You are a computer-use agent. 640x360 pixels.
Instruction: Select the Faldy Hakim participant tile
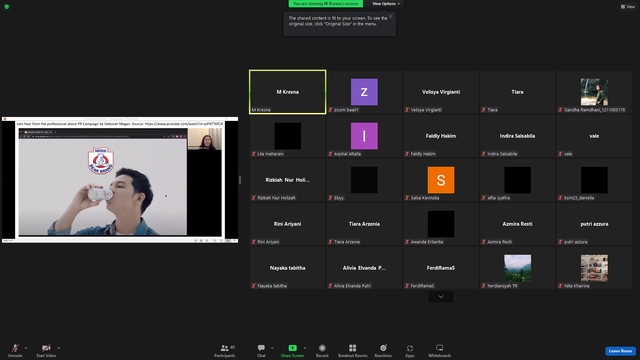coord(441,136)
